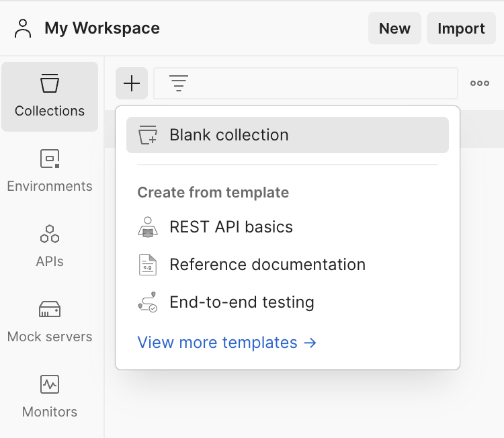Click the Mock servers icon
This screenshot has height=438, width=504.
(50, 310)
